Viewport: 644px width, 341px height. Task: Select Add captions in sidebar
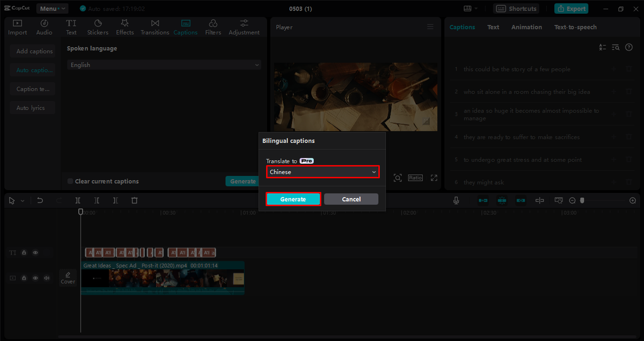coord(33,51)
